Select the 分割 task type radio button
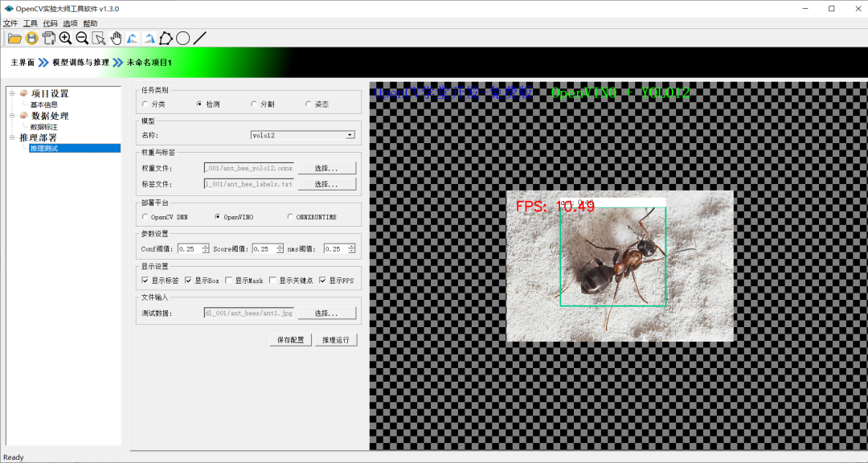This screenshot has height=463, width=868. (x=255, y=104)
